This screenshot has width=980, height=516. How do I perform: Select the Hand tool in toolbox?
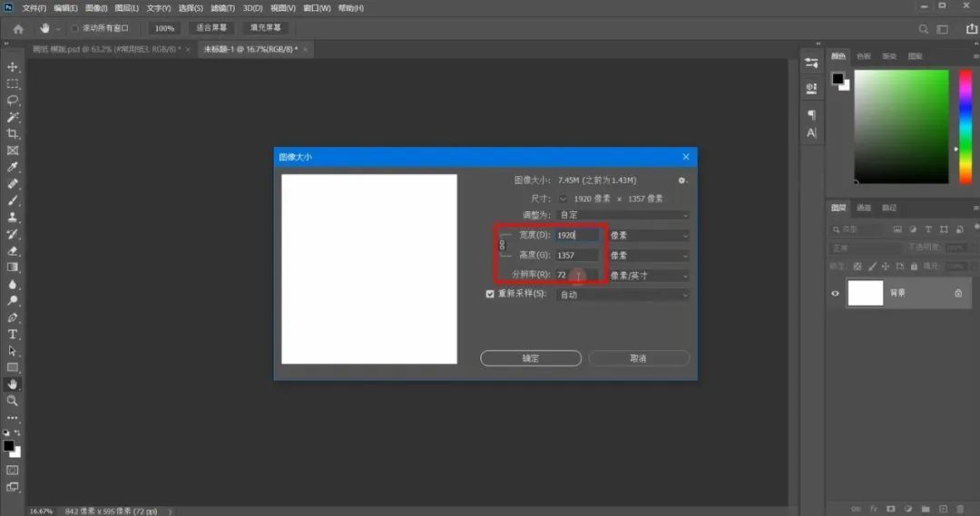pyautogui.click(x=13, y=385)
